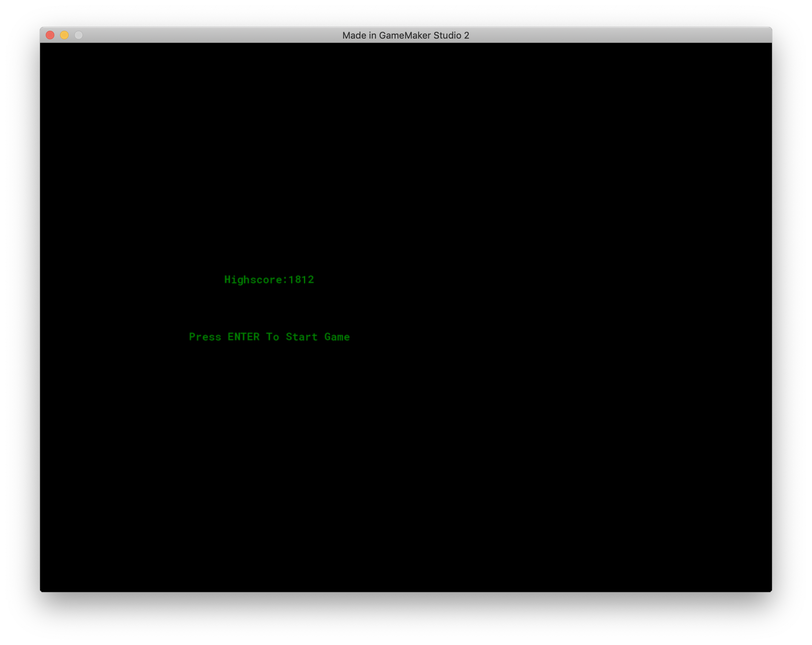Click colon between Highscore and 1812

click(285, 280)
